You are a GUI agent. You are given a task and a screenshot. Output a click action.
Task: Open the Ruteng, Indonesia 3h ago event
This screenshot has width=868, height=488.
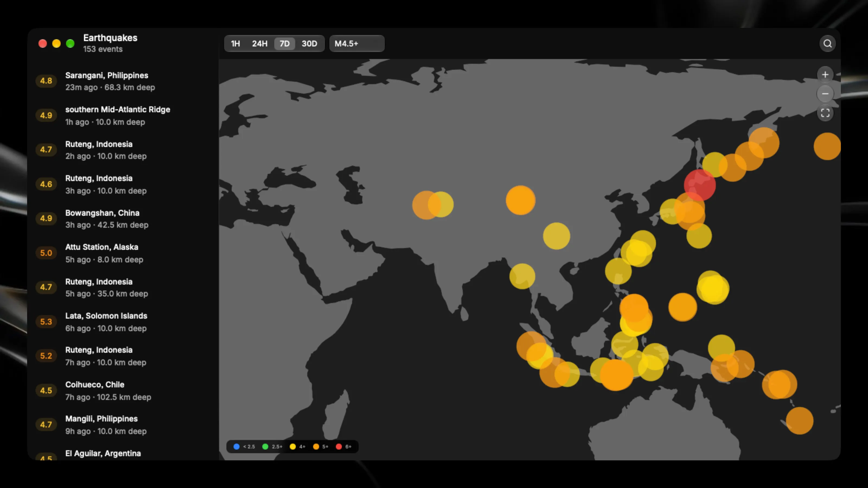click(x=123, y=184)
